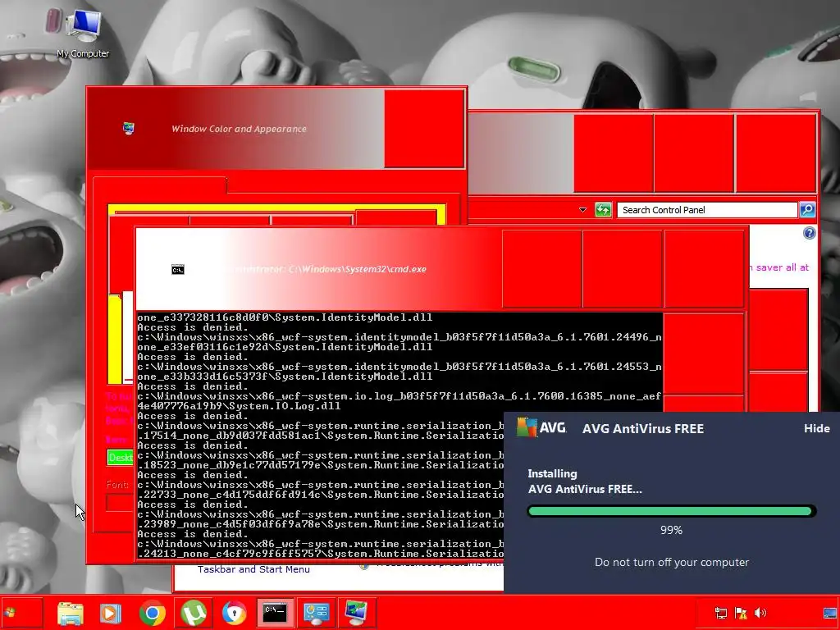Screen dimensions: 840x630
Task: Open Google Chrome from the taskbar
Action: click(x=152, y=613)
